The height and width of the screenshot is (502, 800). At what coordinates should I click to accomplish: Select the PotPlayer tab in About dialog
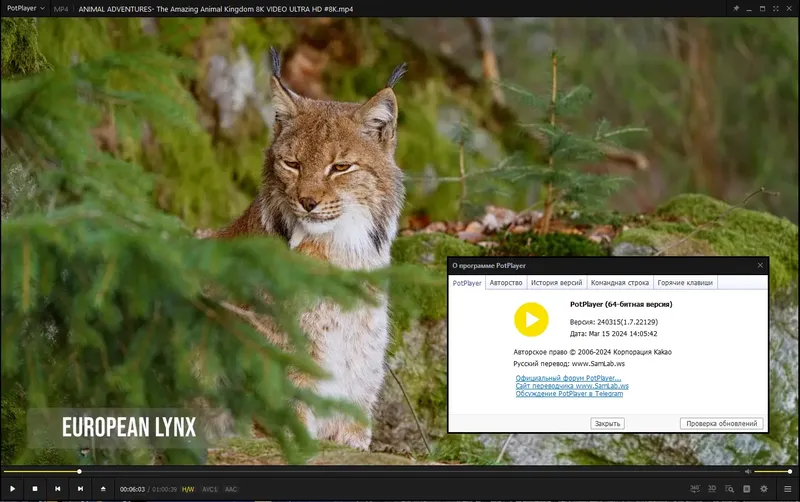point(467,283)
